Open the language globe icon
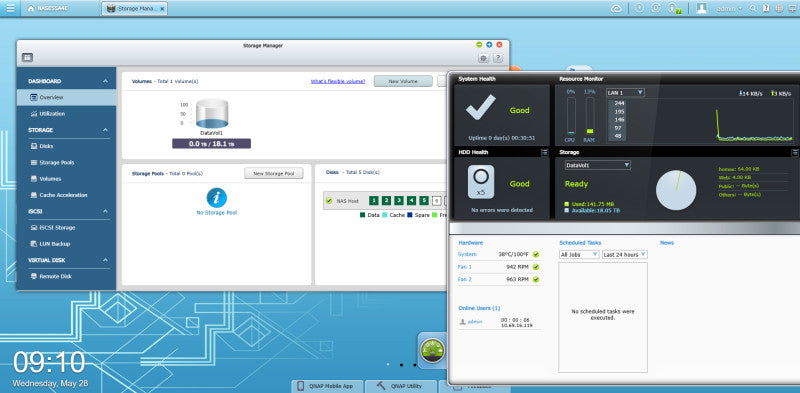This screenshot has width=800, height=393. coord(779,8)
